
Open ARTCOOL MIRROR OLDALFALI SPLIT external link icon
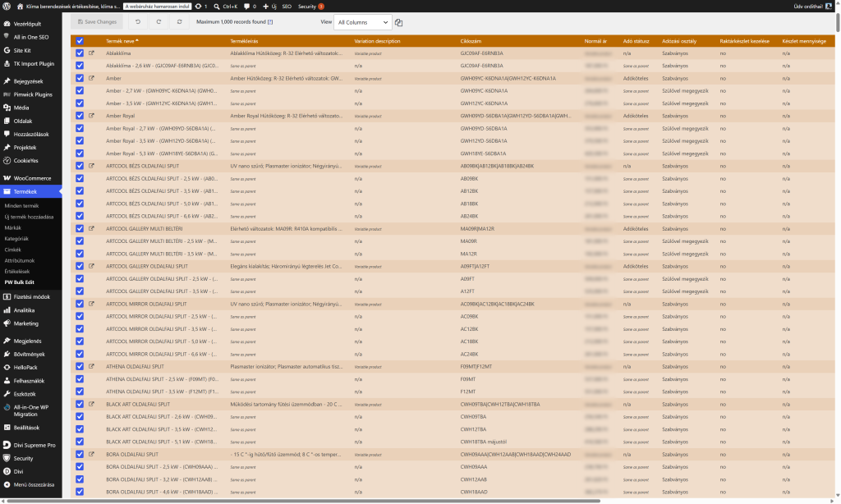[x=91, y=304]
